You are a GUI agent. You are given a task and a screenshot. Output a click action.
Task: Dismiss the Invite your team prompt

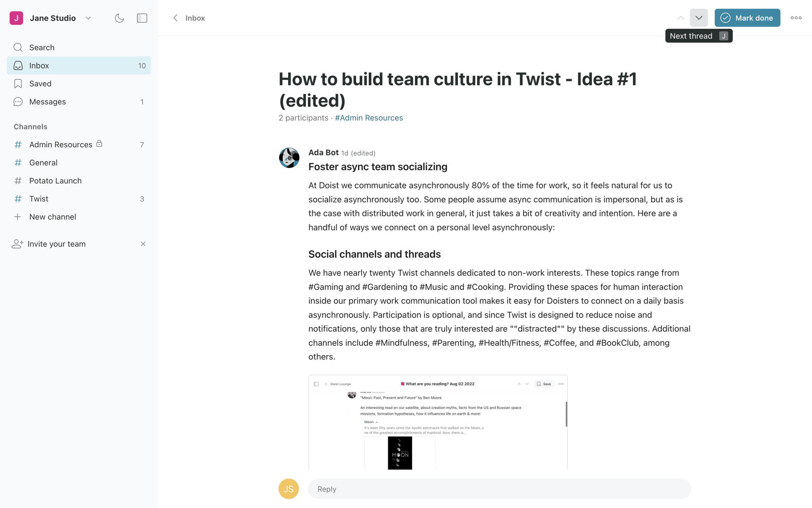point(143,244)
